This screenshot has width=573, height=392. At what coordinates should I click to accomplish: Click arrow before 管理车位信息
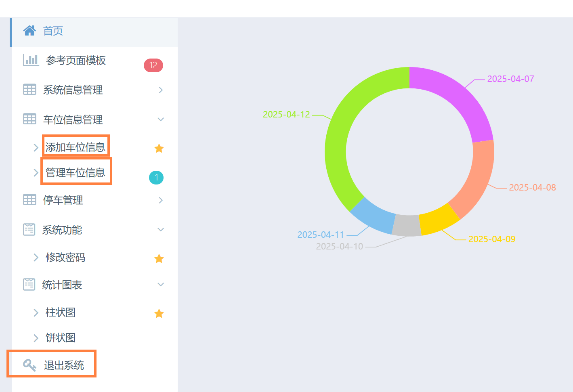[36, 173]
